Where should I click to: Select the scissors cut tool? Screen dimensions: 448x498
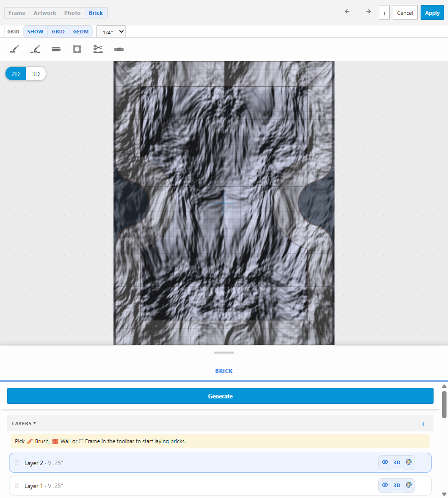coord(98,49)
